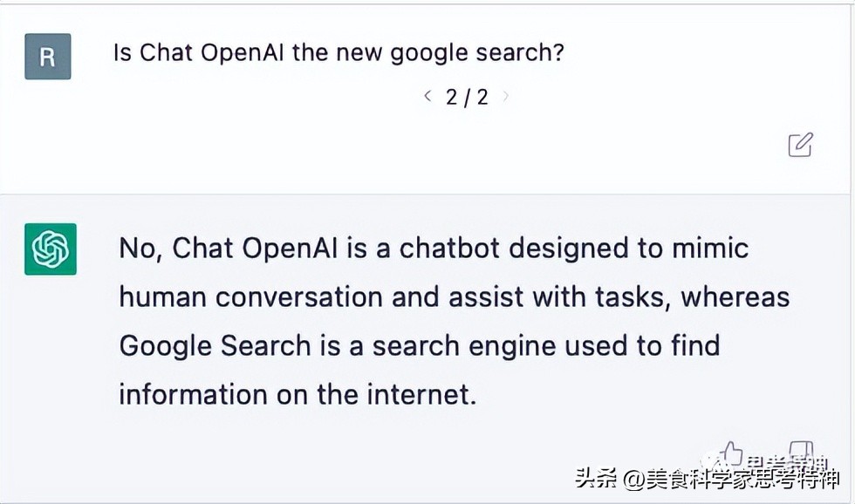Click 'Google Search' in the reply text
Screen dimensions: 855x504
coord(215,346)
